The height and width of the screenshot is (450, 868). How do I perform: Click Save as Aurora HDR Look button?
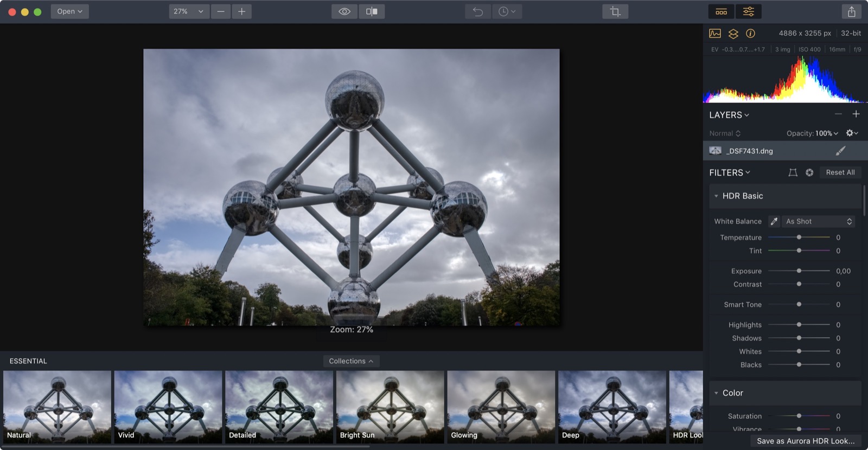tap(805, 441)
